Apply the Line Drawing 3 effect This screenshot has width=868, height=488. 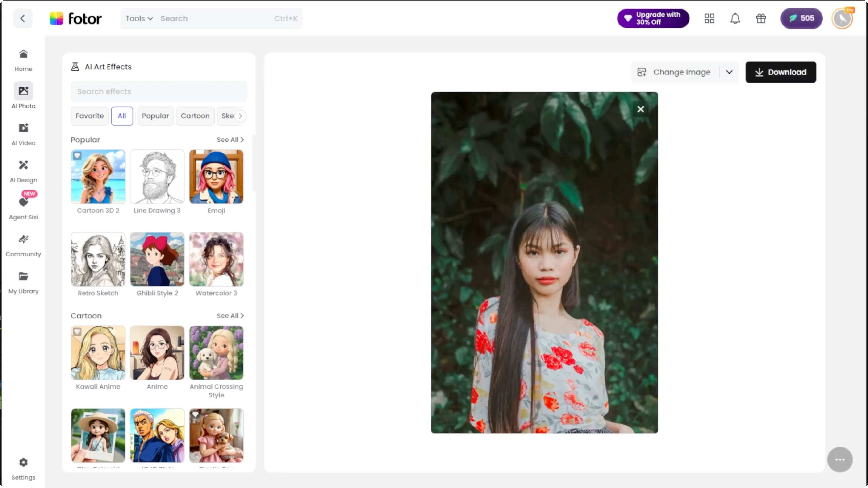(157, 177)
